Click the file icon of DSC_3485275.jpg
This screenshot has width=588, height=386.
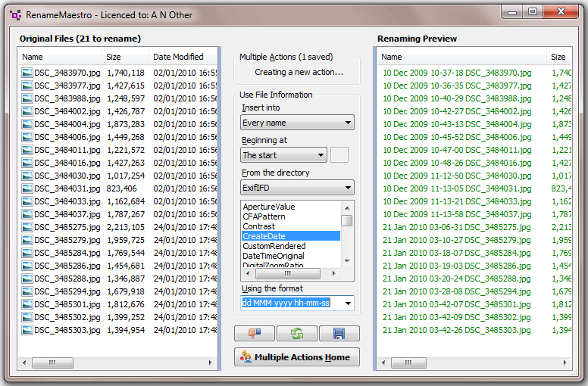[x=27, y=227]
